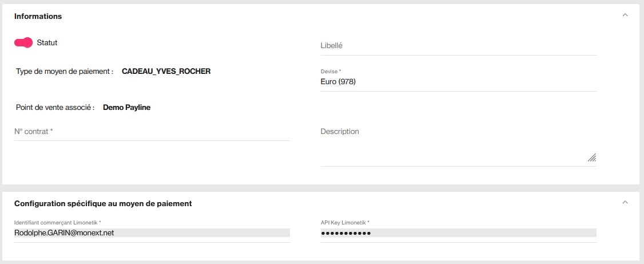Click the Statut label text
Image resolution: width=644 pixels, height=264 pixels.
click(47, 43)
